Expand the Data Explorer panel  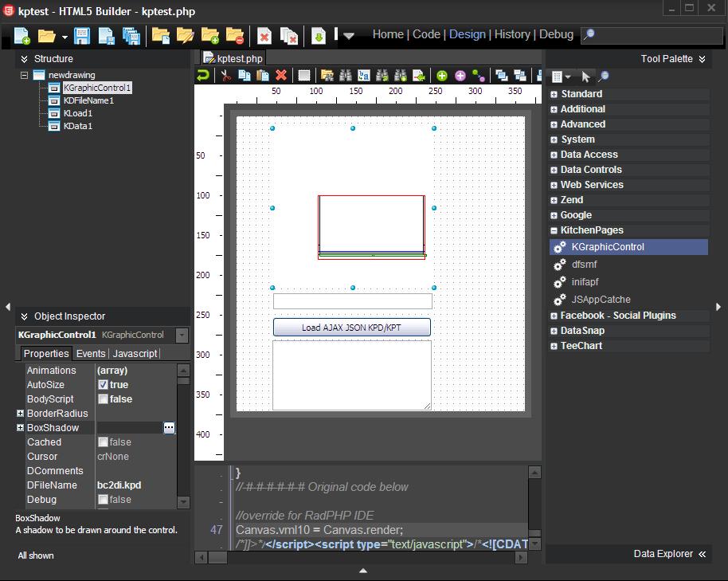click(x=702, y=554)
